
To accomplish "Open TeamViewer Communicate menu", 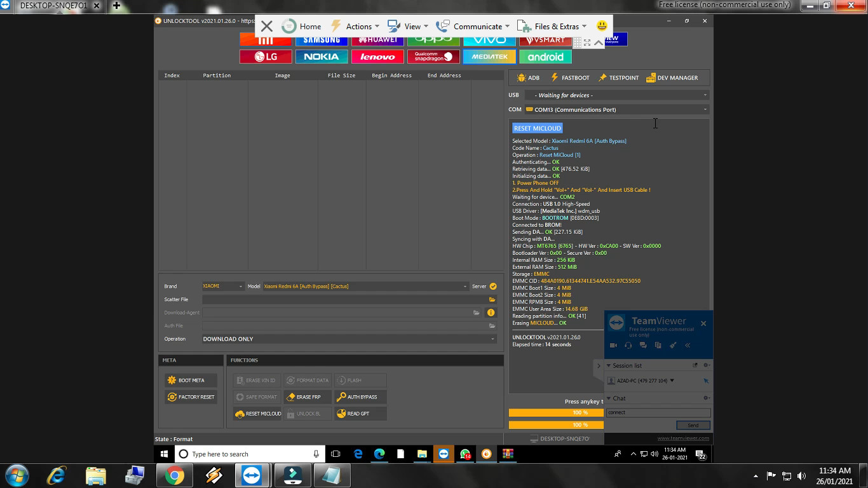I will tap(473, 26).
